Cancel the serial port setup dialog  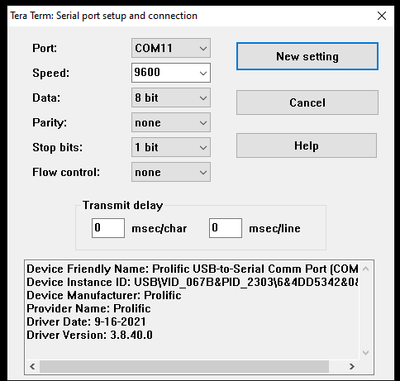coord(307,103)
